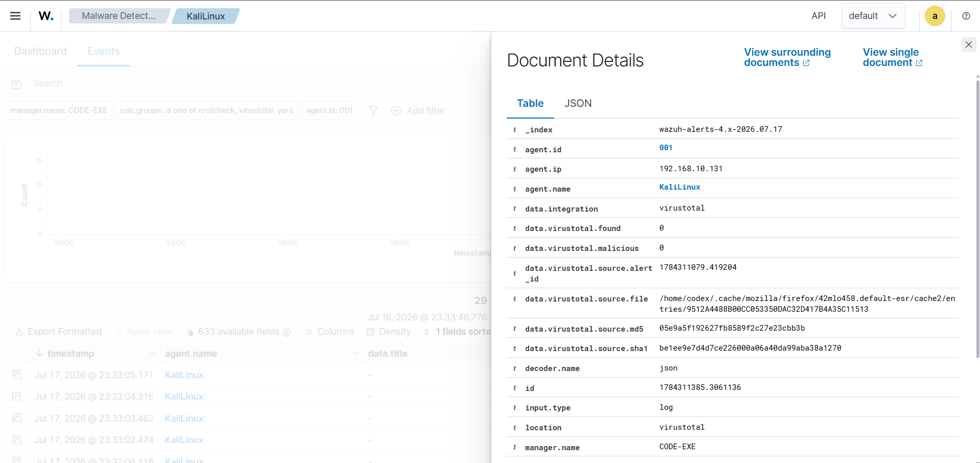Open the 1 fields sorted menu
980x463 pixels.
[x=458, y=332]
